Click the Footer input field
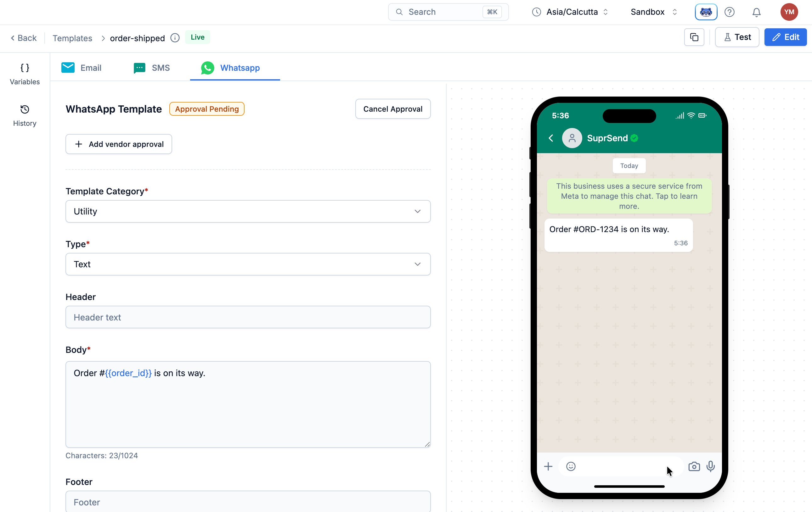Image resolution: width=812 pixels, height=512 pixels. pyautogui.click(x=248, y=502)
